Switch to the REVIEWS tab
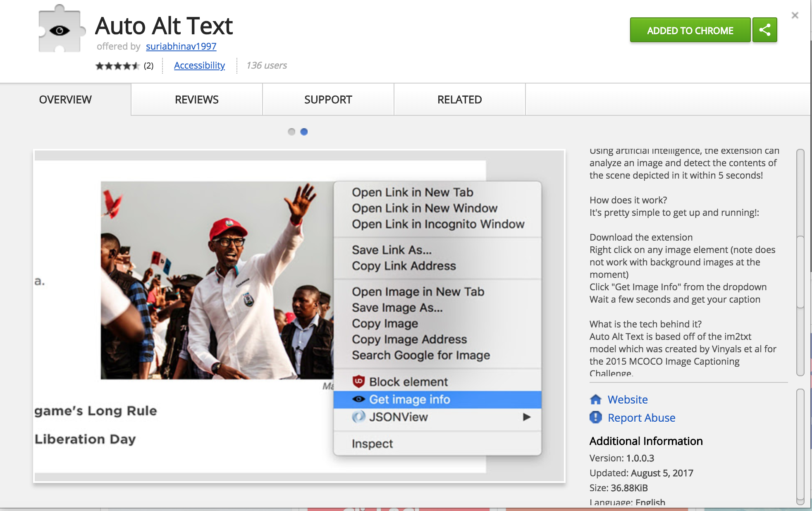The width and height of the screenshot is (812, 511). coord(197,100)
